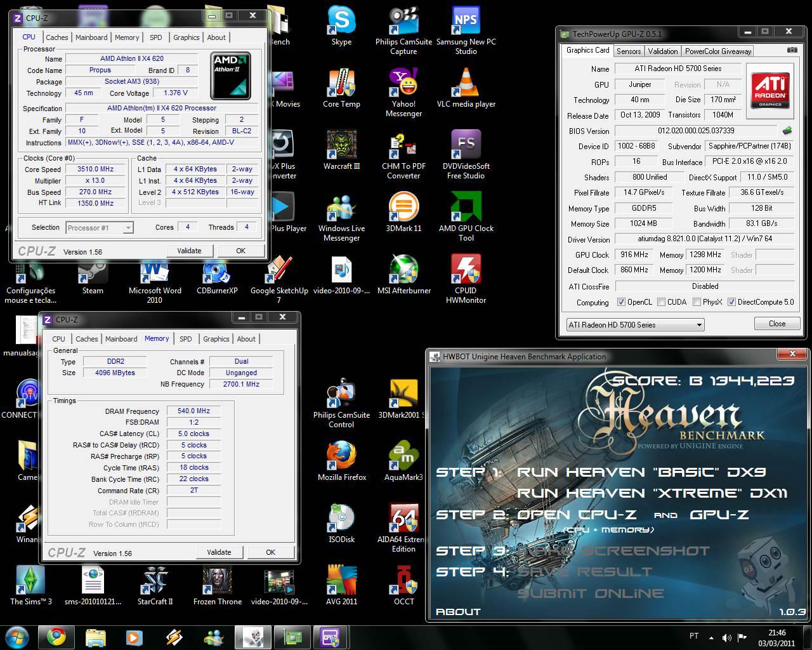Launch AMD GPU Clock Tool icon

(466, 216)
